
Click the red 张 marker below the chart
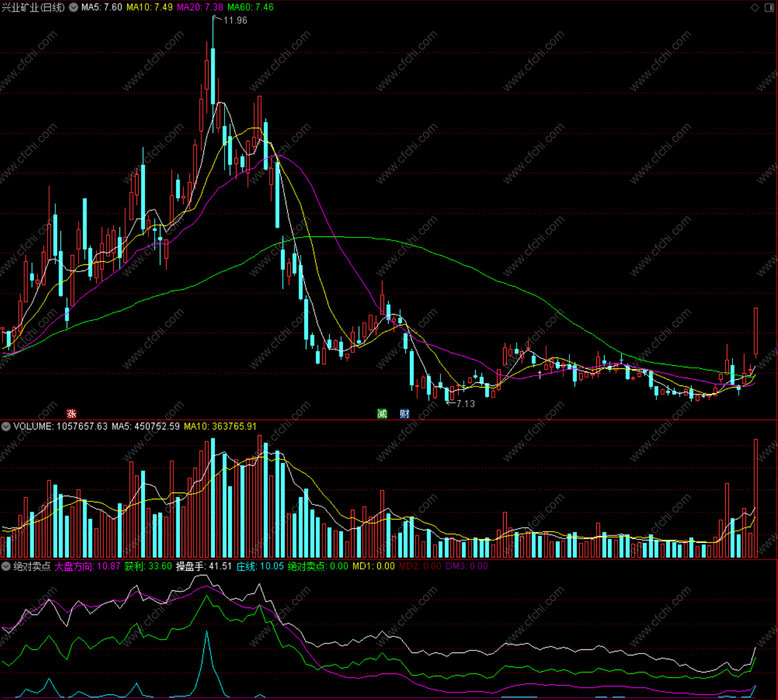71,413
